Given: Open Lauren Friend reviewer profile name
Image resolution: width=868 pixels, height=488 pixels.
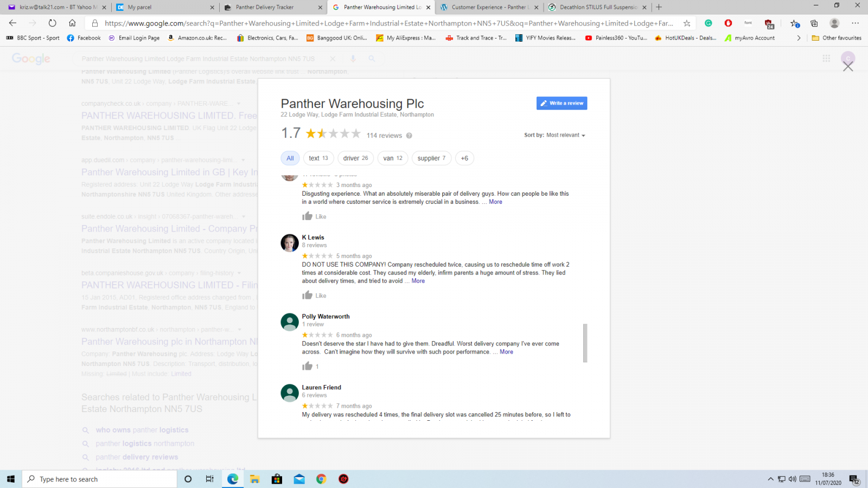Looking at the screenshot, I should point(321,388).
